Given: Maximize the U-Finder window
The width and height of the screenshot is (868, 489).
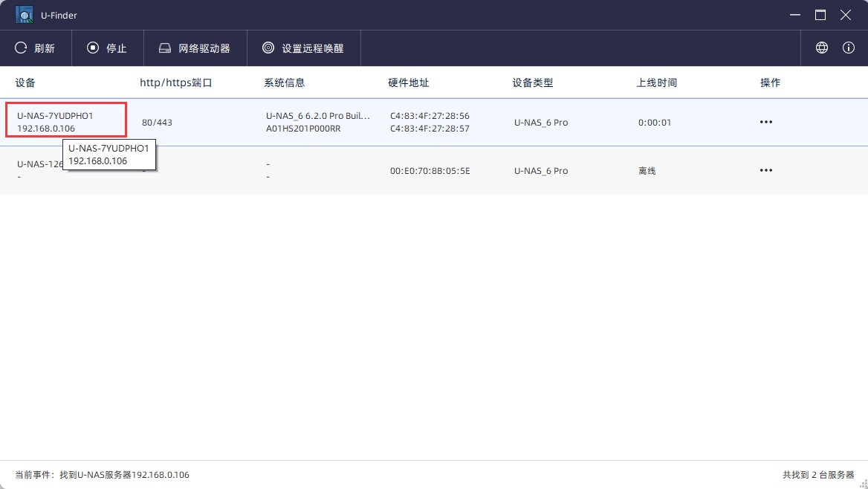Looking at the screenshot, I should pos(820,15).
